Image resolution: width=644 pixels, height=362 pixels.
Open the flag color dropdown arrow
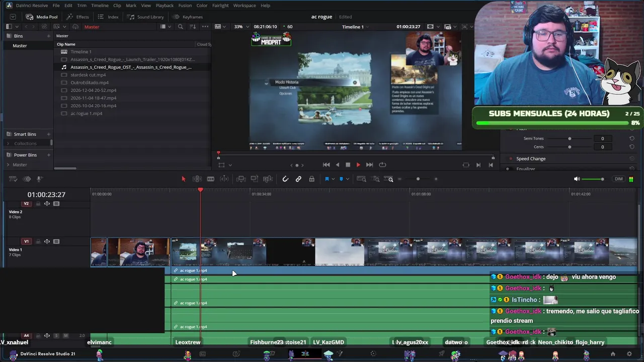tap(333, 179)
